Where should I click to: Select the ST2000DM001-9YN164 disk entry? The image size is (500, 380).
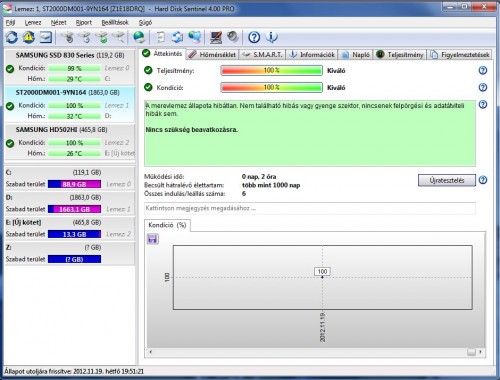[x=70, y=104]
